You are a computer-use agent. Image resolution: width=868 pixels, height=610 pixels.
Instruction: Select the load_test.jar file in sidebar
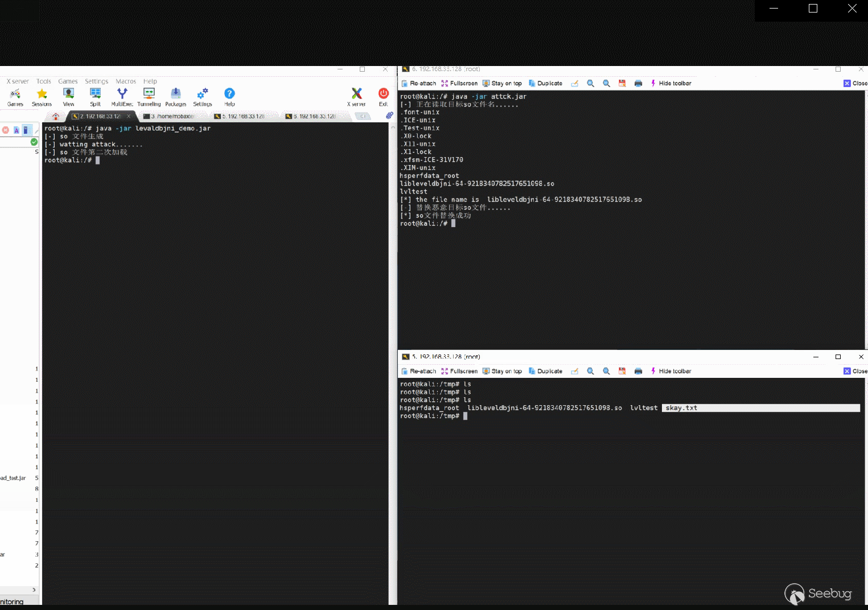tap(13, 478)
